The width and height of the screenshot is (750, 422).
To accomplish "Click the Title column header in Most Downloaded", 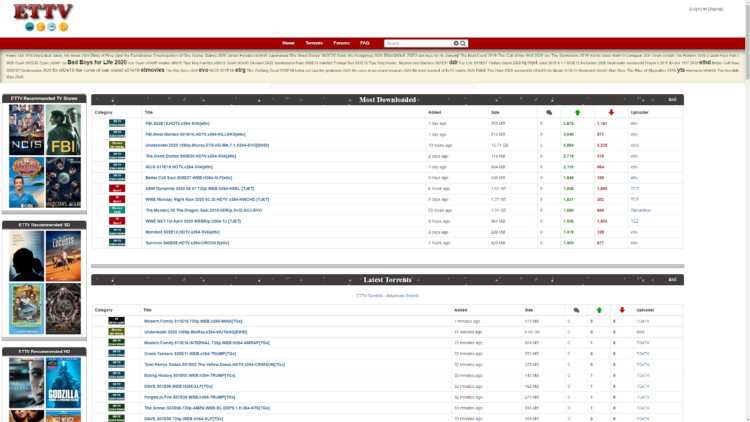I will tap(149, 112).
